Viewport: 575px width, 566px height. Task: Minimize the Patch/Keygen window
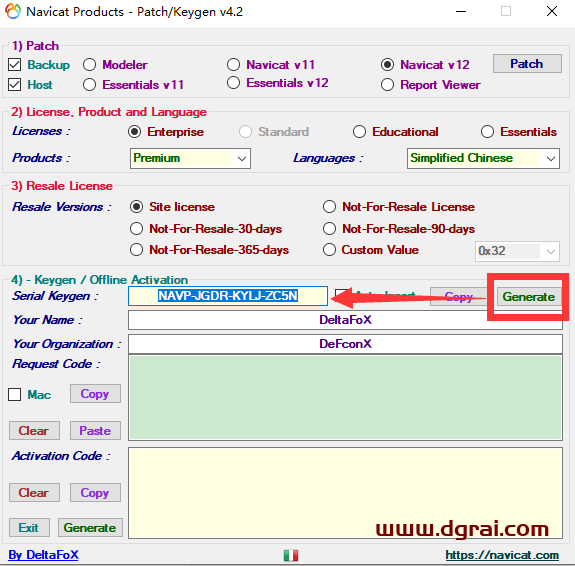coord(461,11)
